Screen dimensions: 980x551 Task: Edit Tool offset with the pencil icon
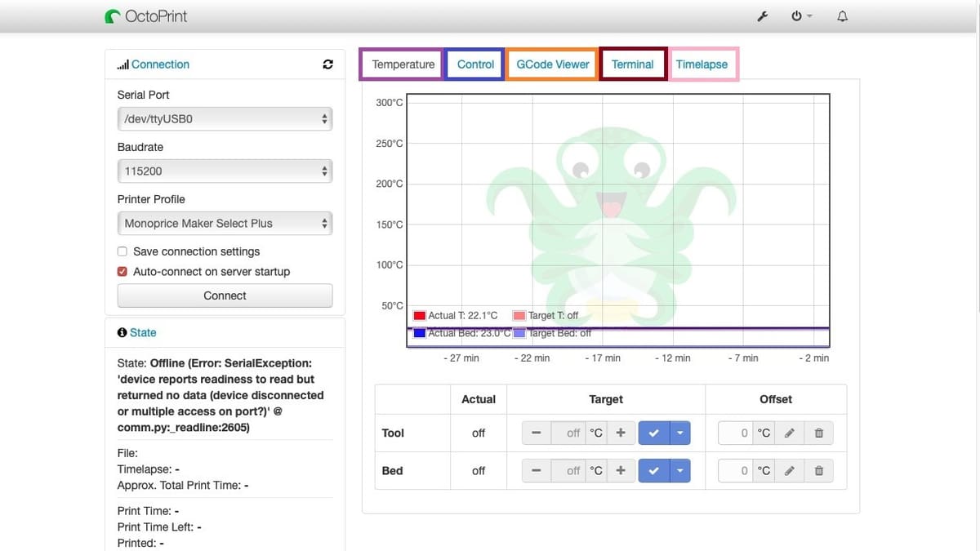tap(789, 433)
